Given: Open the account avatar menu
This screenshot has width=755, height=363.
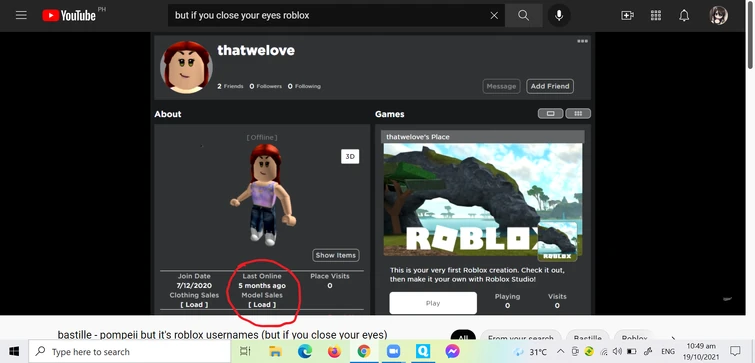Looking at the screenshot, I should pos(718,15).
